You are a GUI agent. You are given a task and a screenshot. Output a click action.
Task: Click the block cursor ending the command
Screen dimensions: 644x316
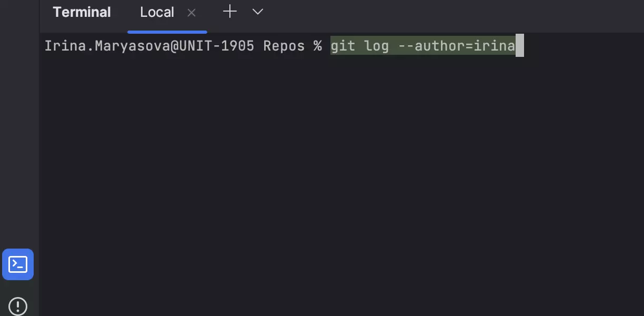coord(520,46)
